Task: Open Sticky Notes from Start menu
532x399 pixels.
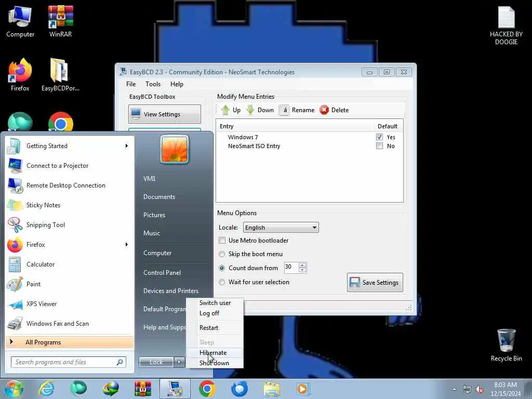Action: (70, 205)
